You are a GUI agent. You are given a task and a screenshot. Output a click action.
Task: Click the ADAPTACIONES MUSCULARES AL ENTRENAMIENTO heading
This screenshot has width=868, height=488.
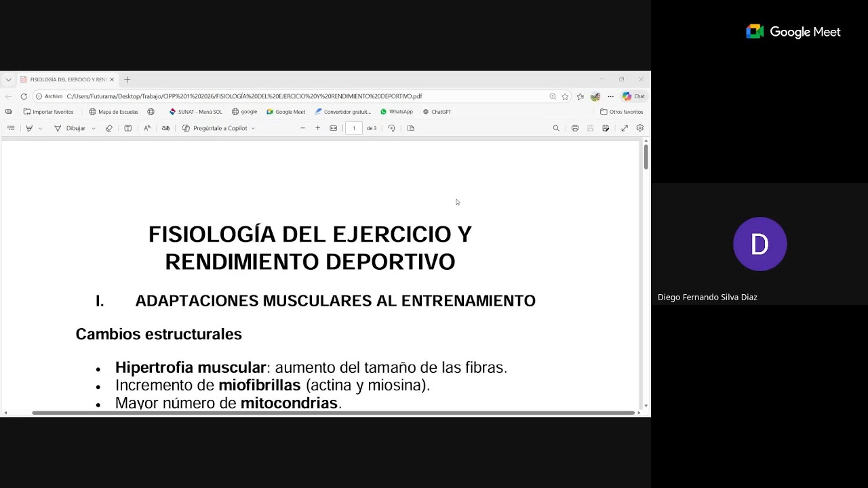click(335, 301)
